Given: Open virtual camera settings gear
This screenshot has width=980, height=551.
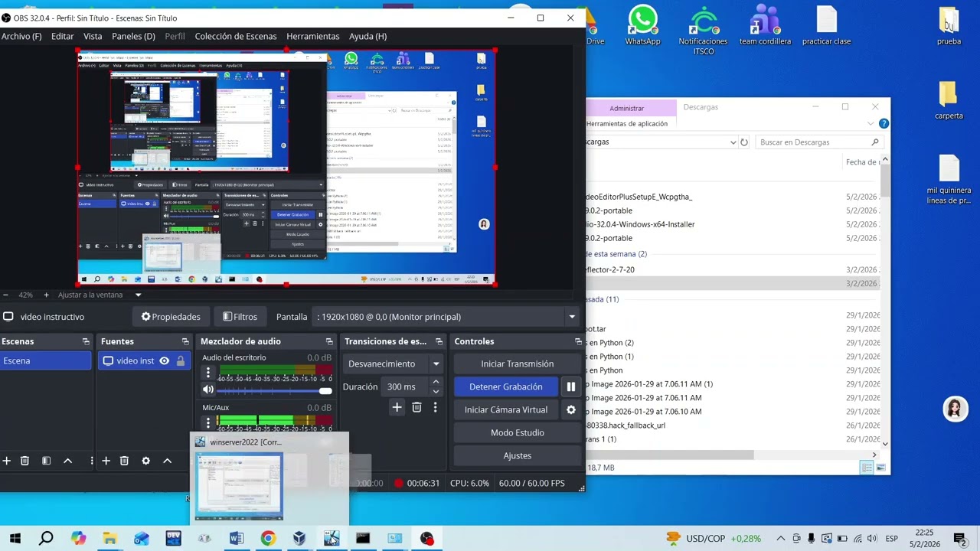Looking at the screenshot, I should pyautogui.click(x=570, y=409).
